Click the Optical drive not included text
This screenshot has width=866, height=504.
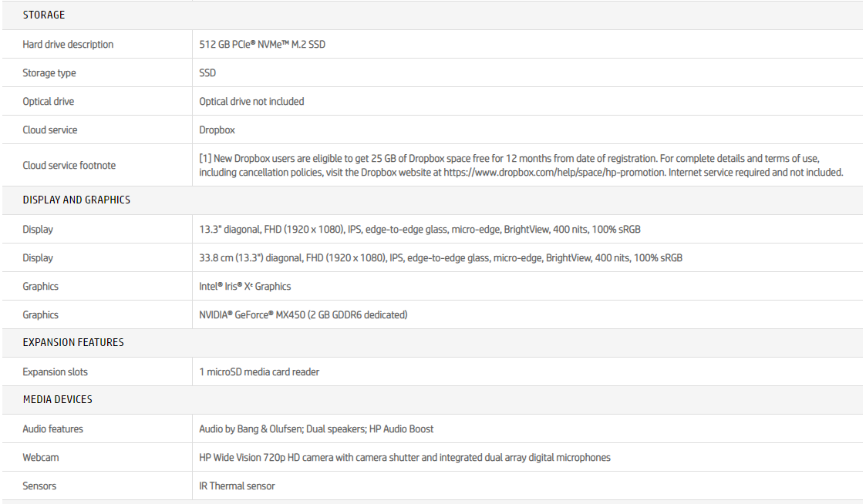coord(251,102)
